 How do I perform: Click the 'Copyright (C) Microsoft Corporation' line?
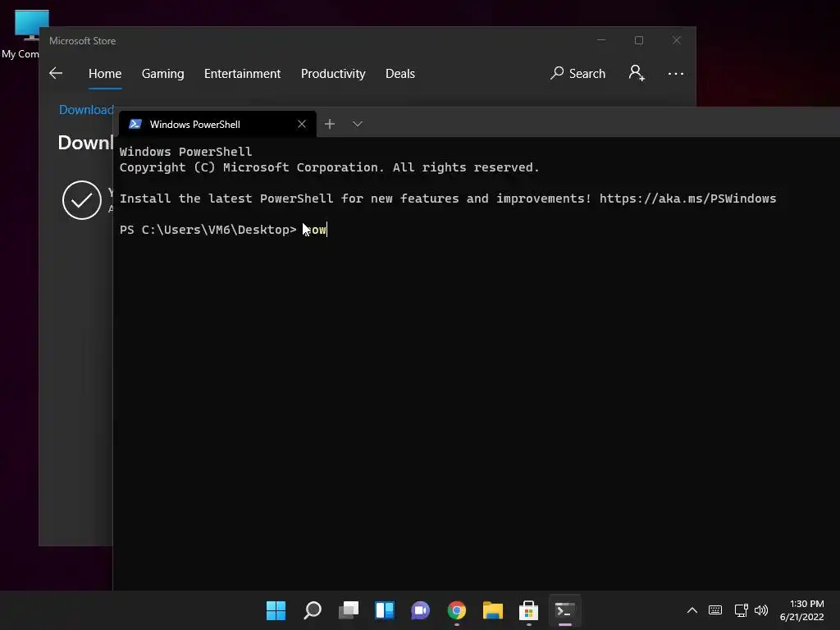pyautogui.click(x=330, y=167)
